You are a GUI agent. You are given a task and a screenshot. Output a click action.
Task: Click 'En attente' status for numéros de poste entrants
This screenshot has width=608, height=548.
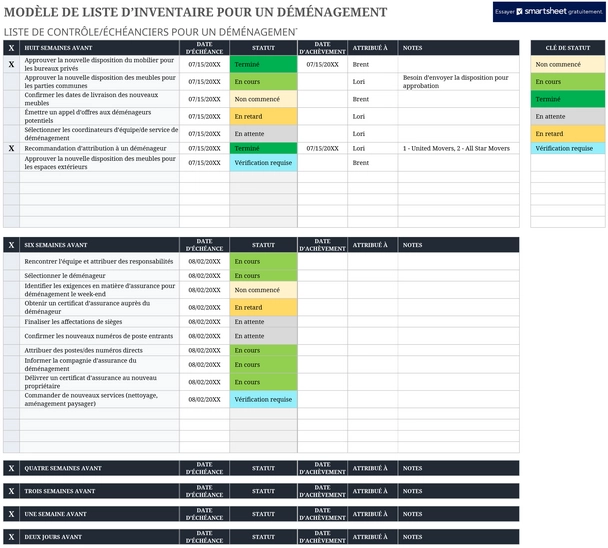[263, 336]
